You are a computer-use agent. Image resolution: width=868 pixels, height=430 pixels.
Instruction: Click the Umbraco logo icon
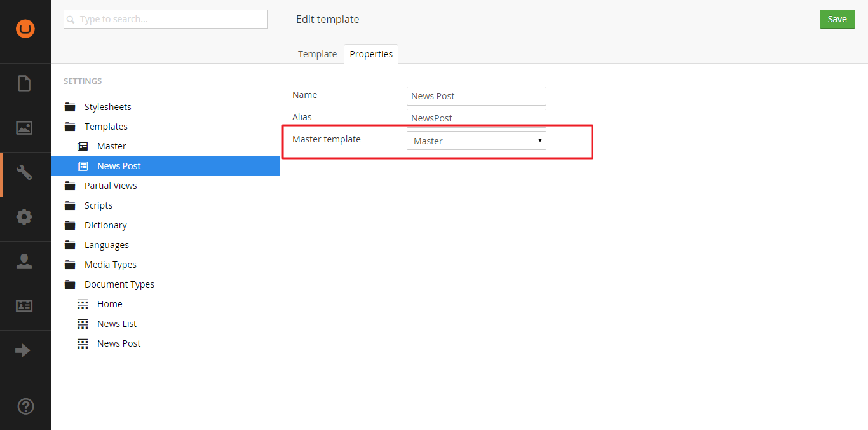click(x=25, y=29)
